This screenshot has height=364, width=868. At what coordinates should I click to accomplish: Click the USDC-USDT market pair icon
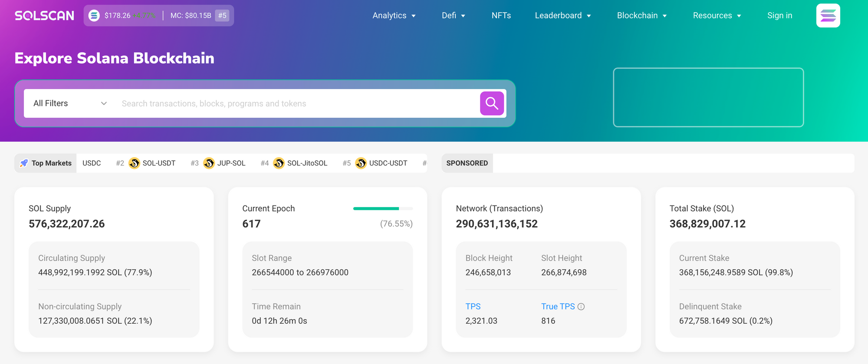(361, 163)
